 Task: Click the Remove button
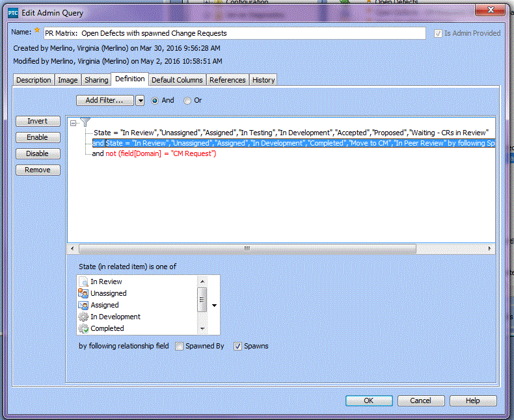coord(38,170)
